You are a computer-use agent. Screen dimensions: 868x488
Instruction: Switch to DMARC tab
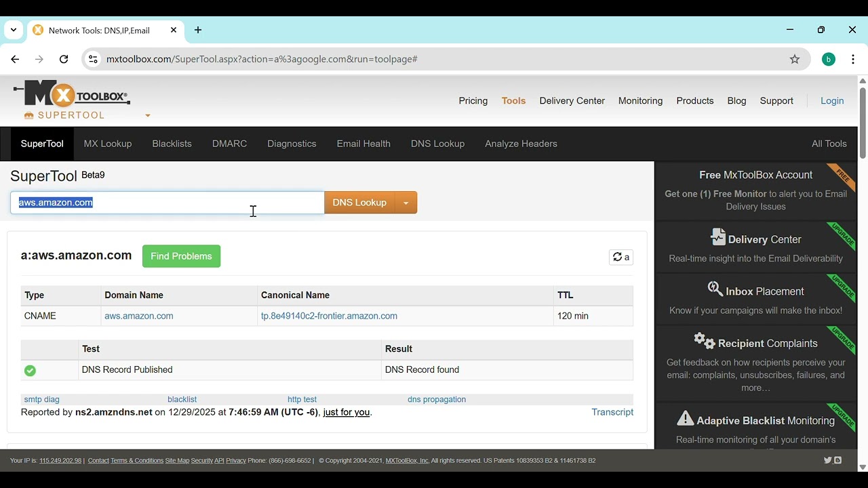point(229,144)
